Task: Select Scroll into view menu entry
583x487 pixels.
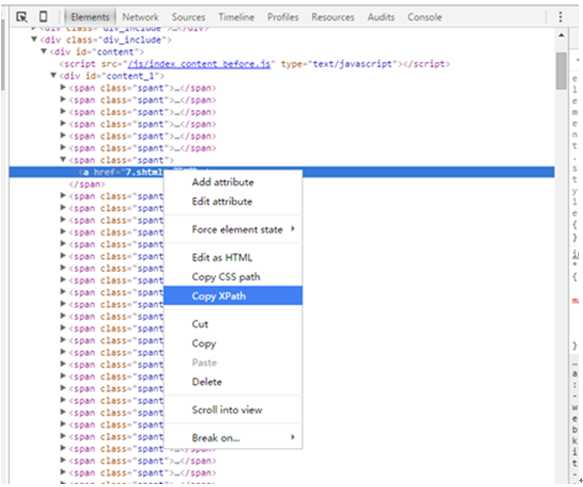Action: click(x=233, y=410)
